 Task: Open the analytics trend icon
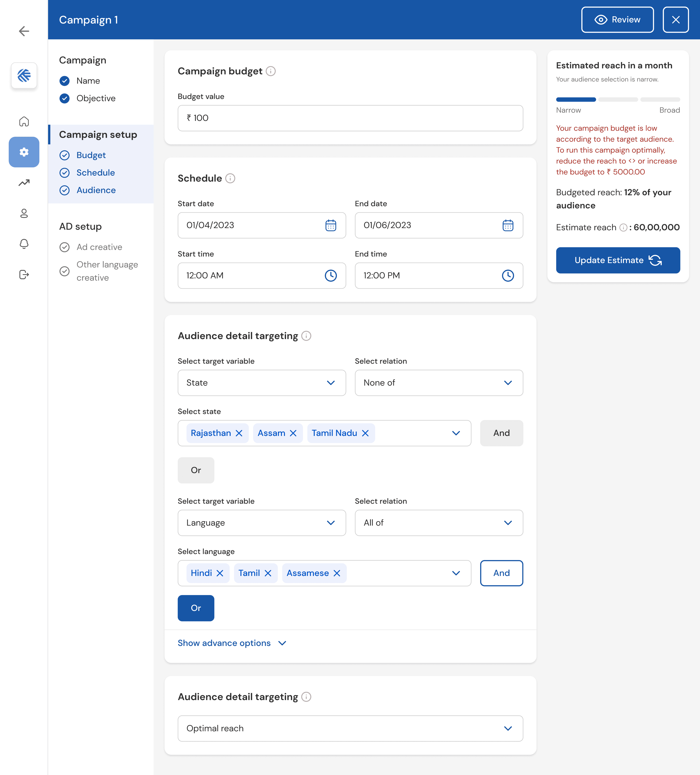coord(24,183)
